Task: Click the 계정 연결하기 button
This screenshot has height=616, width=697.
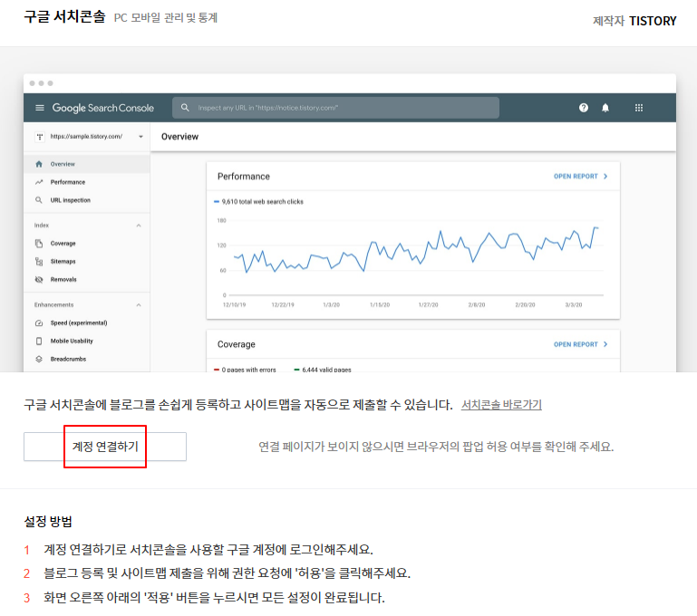Action: pyautogui.click(x=105, y=447)
